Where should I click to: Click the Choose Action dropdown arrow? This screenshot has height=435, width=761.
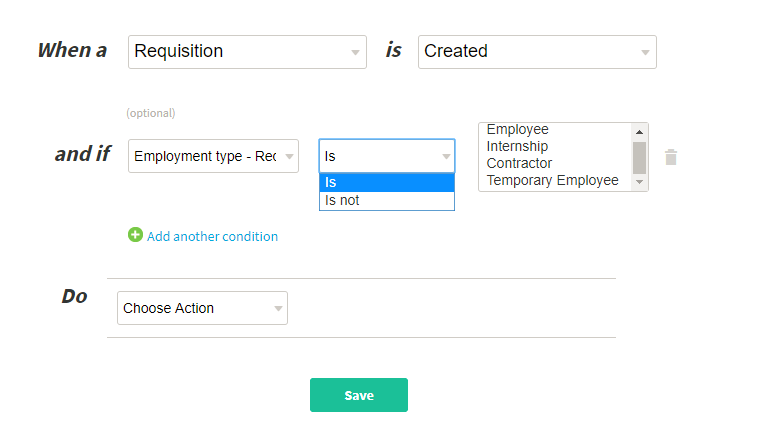click(x=278, y=308)
